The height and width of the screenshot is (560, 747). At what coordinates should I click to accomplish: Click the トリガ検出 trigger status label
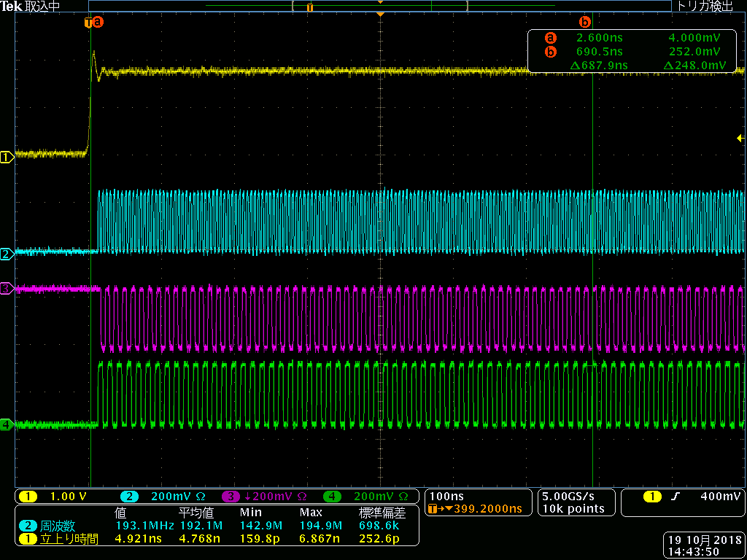pyautogui.click(x=706, y=7)
